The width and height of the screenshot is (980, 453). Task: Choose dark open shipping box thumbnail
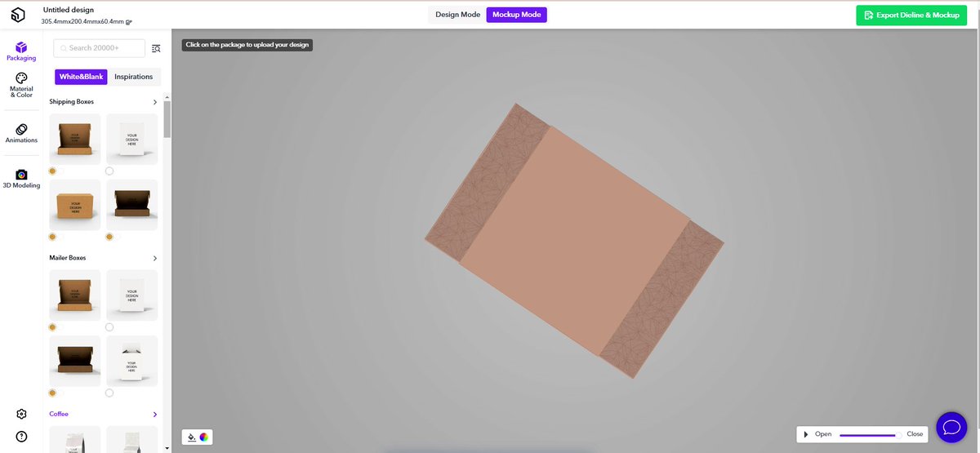tap(132, 205)
